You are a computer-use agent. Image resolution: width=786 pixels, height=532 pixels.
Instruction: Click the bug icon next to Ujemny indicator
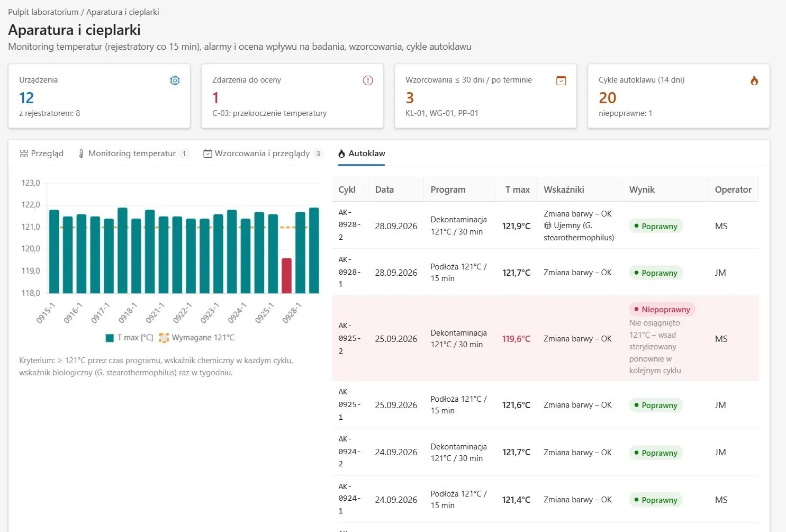[547, 226]
